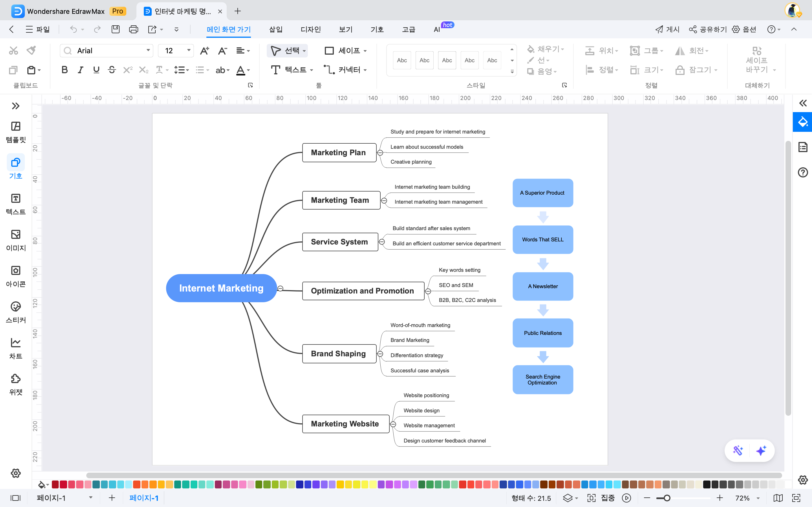Open the Chart panel in sidebar
Viewport: 812px width, 507px height.
pyautogui.click(x=16, y=348)
